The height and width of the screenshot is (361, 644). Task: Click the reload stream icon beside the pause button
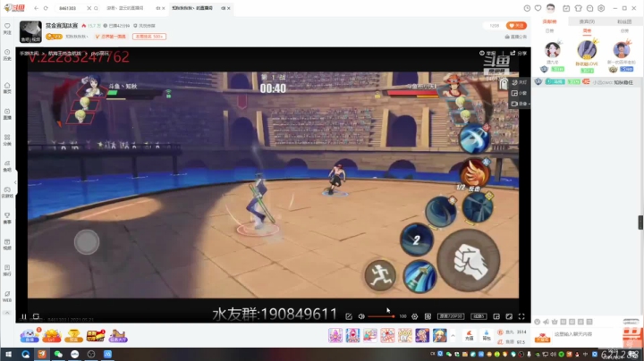point(36,316)
